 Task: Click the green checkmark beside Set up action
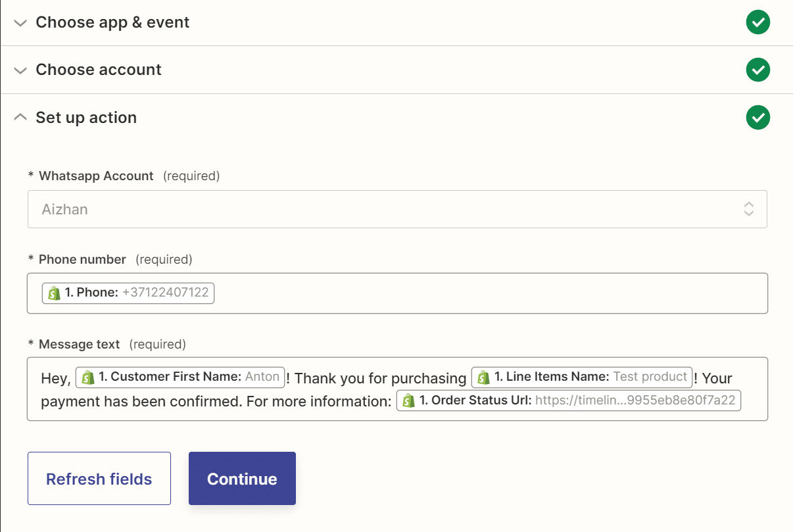pyautogui.click(x=757, y=118)
